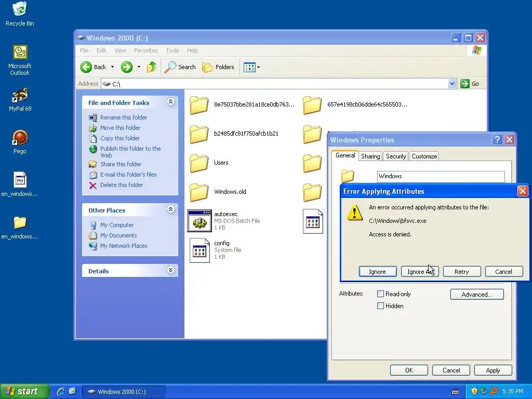The image size is (532, 399).
Task: Expand the Details panel
Action: click(170, 270)
